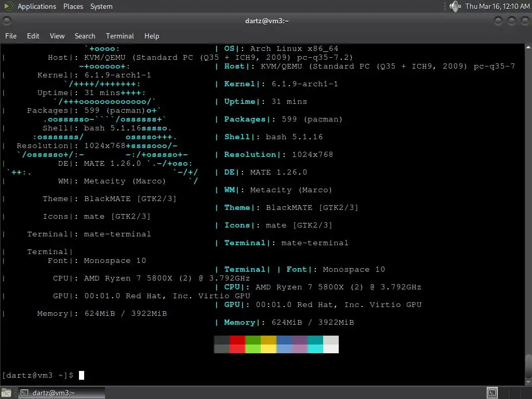Click the scrollbar down arrow
Viewport: 532px width, 399px height.
pyautogui.click(x=528, y=382)
